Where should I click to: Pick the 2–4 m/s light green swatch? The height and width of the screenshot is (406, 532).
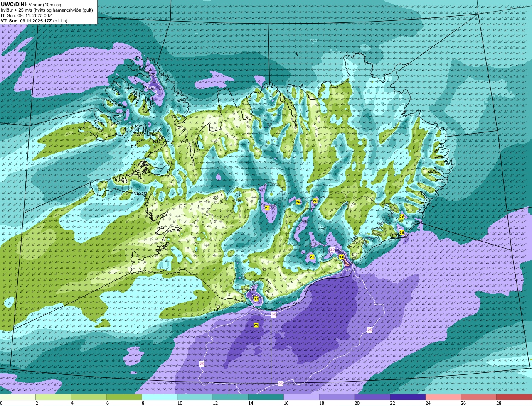coord(53,397)
